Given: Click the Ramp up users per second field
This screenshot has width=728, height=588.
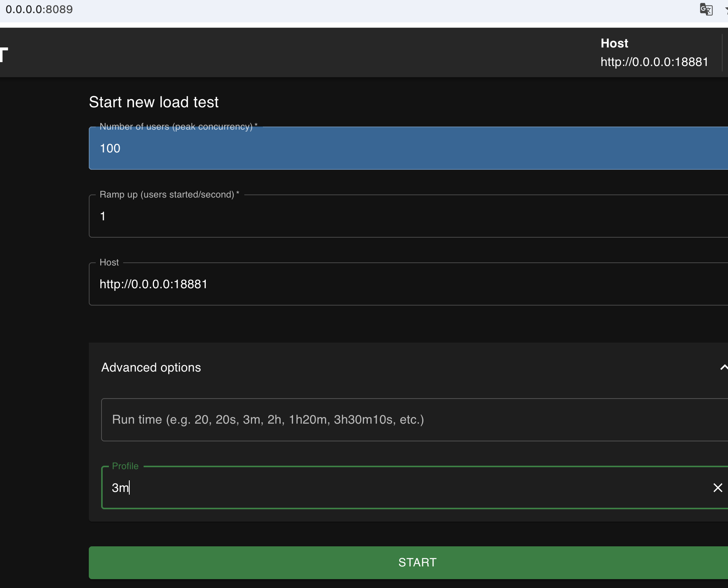Looking at the screenshot, I should (x=408, y=216).
